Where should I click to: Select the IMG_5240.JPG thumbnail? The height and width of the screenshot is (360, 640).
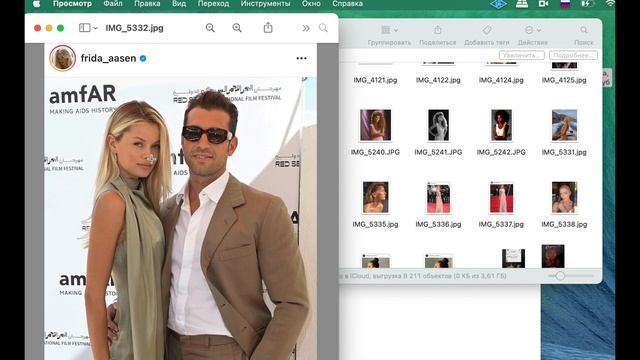click(x=376, y=125)
